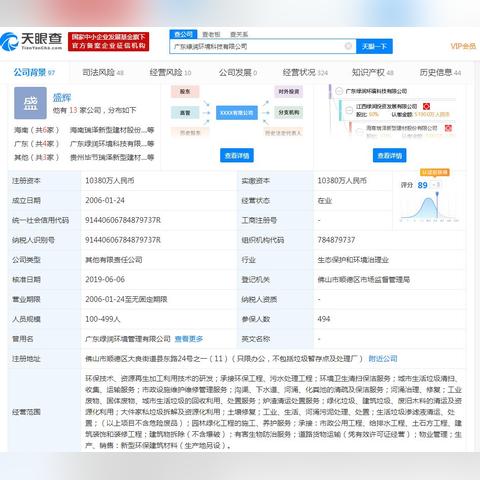
Task: Collapse the 江西绿润投资发展有限公司 tree node
Action: pos(349,110)
